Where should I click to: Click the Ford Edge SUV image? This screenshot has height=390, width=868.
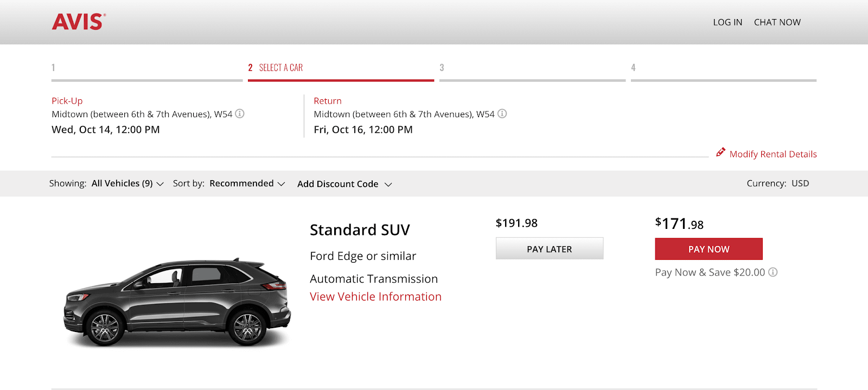click(177, 301)
